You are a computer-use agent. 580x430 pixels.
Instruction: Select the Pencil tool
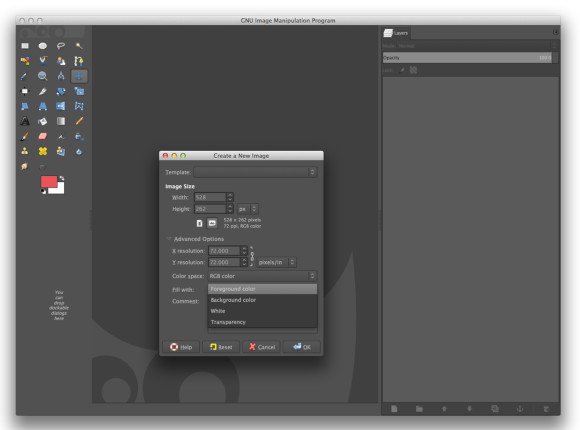(79, 121)
